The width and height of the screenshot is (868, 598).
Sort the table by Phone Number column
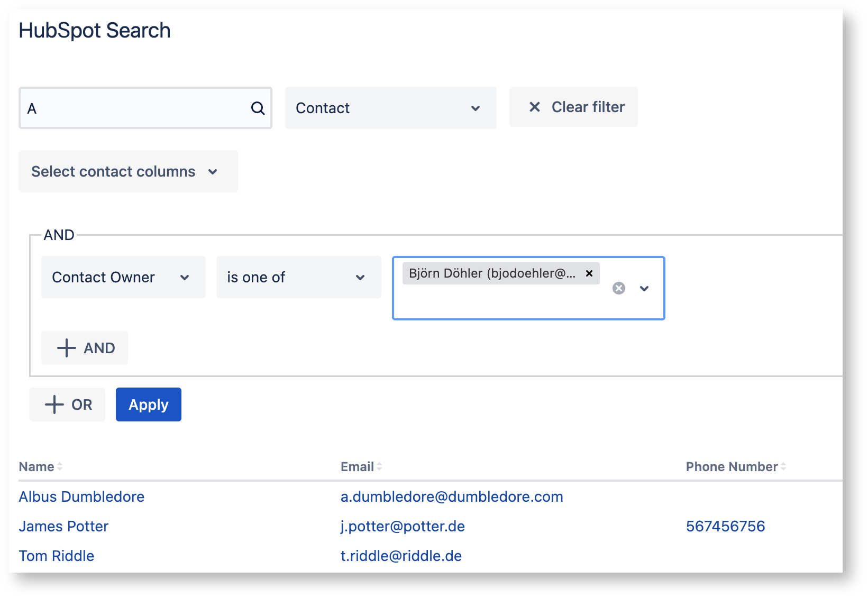pos(736,466)
